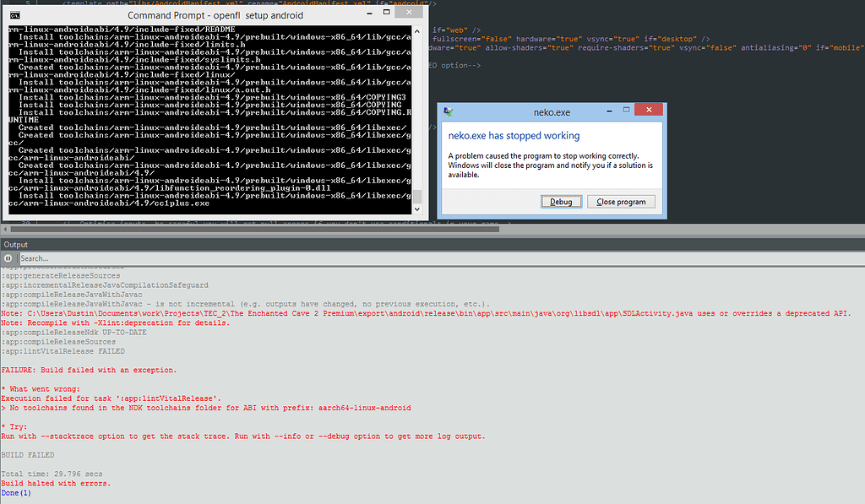The height and width of the screenshot is (504, 865).
Task: Click the 'No toolchains found in the NDK' error line
Action: [206, 408]
